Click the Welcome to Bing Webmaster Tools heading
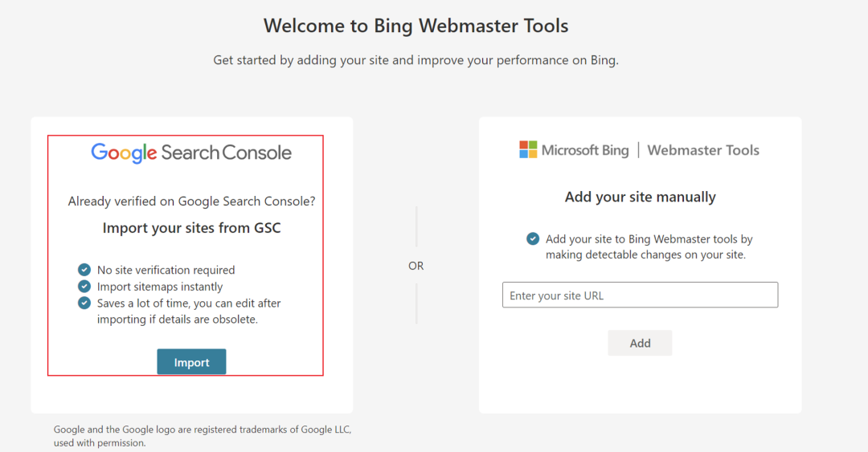868x452 pixels. tap(416, 26)
